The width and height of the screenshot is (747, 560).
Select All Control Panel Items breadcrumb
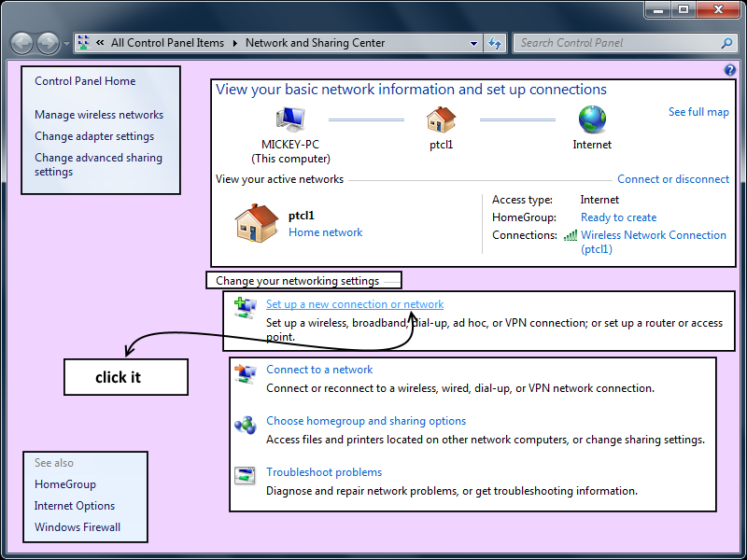coord(167,43)
